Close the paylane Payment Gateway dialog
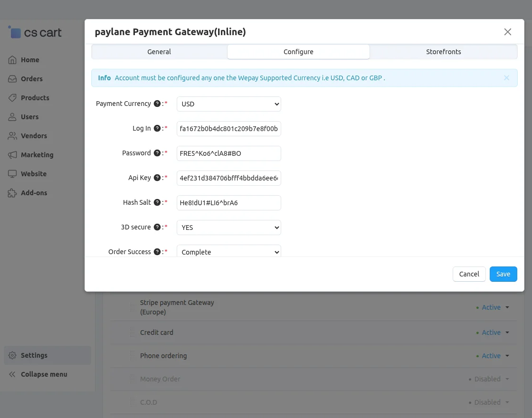This screenshot has height=418, width=532. pos(508,32)
